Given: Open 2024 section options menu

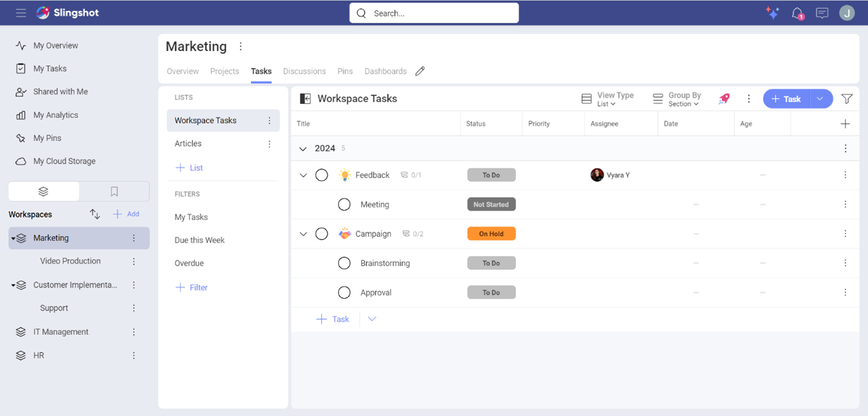Looking at the screenshot, I should click(846, 149).
